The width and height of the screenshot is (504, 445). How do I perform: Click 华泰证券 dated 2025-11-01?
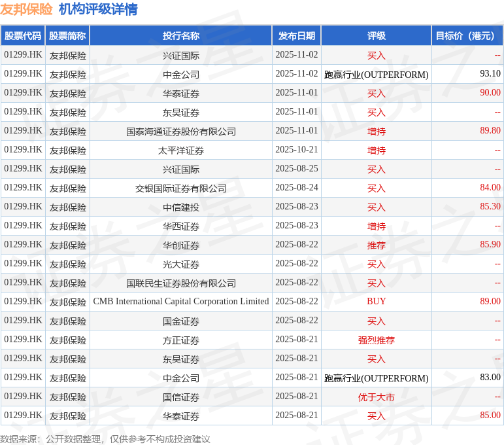tap(181, 94)
